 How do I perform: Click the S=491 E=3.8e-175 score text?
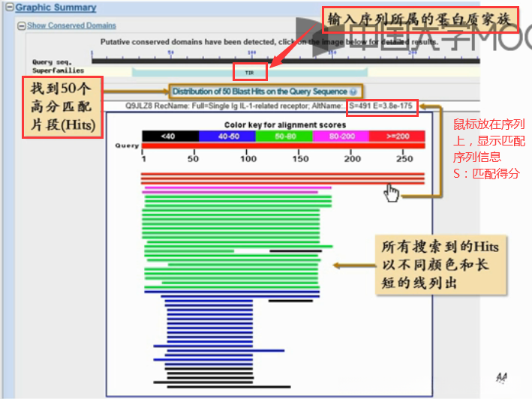380,106
